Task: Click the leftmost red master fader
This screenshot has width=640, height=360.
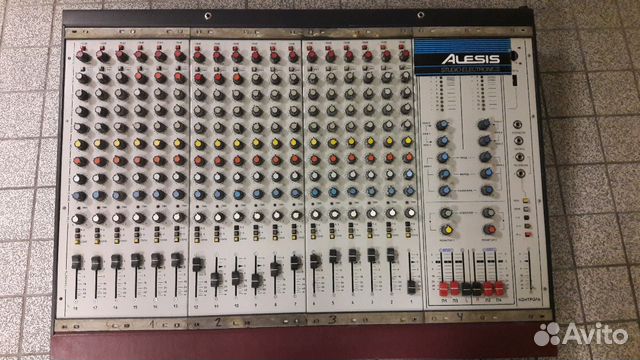Action: pos(444,289)
